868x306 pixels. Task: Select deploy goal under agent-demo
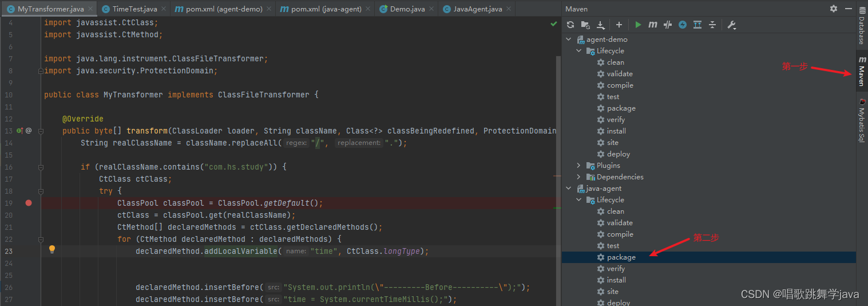pyautogui.click(x=619, y=154)
